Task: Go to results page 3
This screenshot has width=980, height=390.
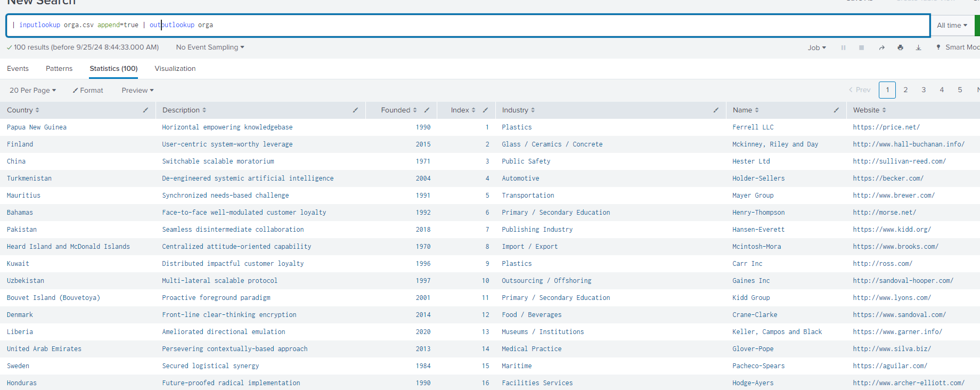Action: pyautogui.click(x=924, y=90)
